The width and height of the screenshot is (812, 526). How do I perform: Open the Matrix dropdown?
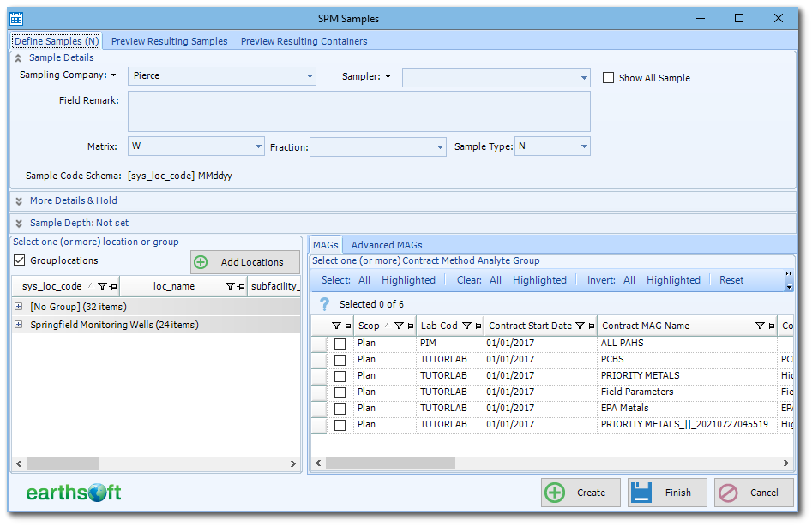(x=260, y=146)
